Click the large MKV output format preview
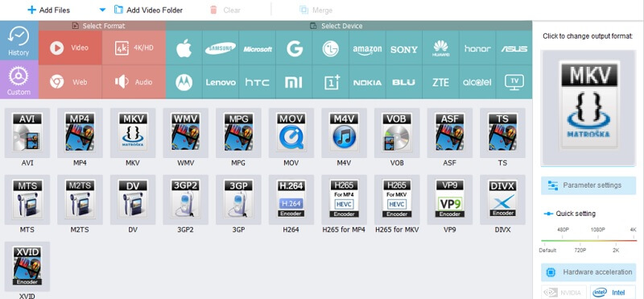 point(588,107)
